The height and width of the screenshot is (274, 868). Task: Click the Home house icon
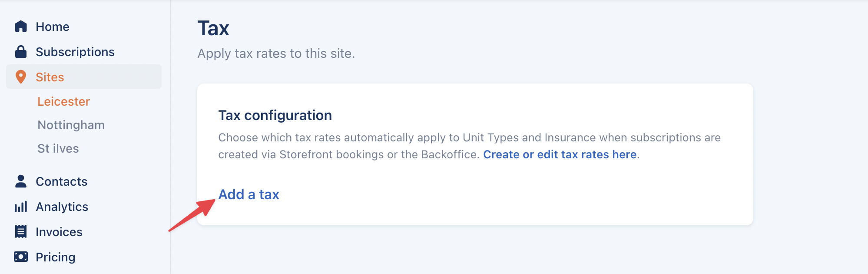click(21, 27)
